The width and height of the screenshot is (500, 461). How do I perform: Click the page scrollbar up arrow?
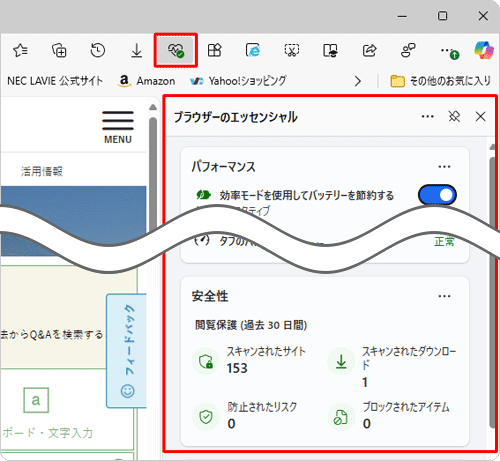click(x=153, y=107)
